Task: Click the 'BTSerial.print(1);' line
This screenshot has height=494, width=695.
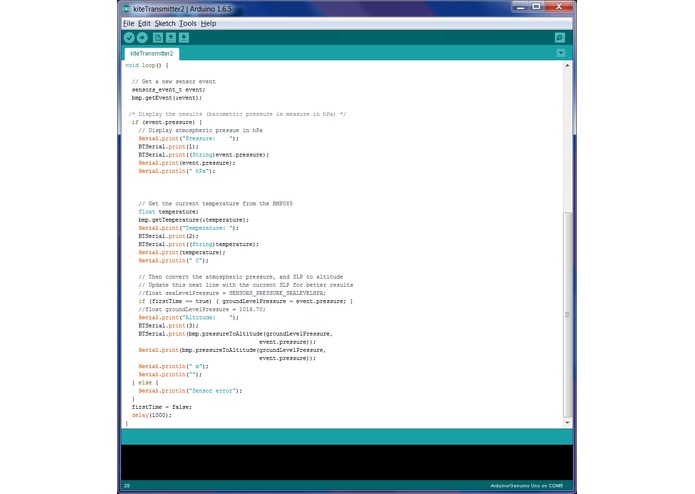Action: point(168,147)
